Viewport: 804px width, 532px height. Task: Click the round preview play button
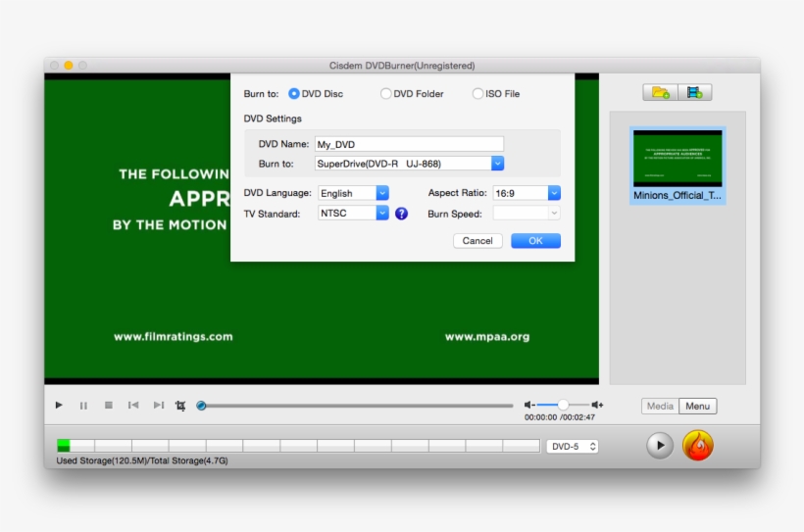click(660, 446)
